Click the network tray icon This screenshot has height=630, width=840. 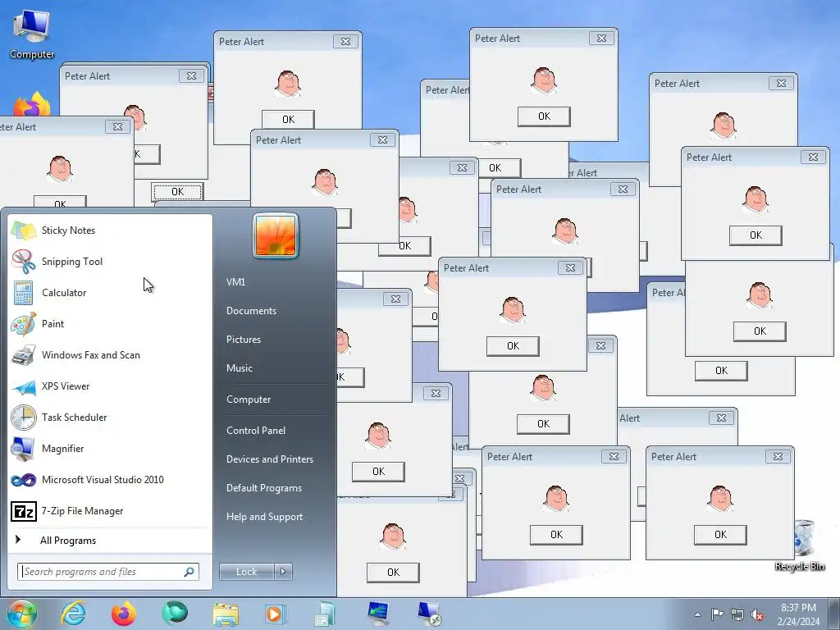pos(737,614)
